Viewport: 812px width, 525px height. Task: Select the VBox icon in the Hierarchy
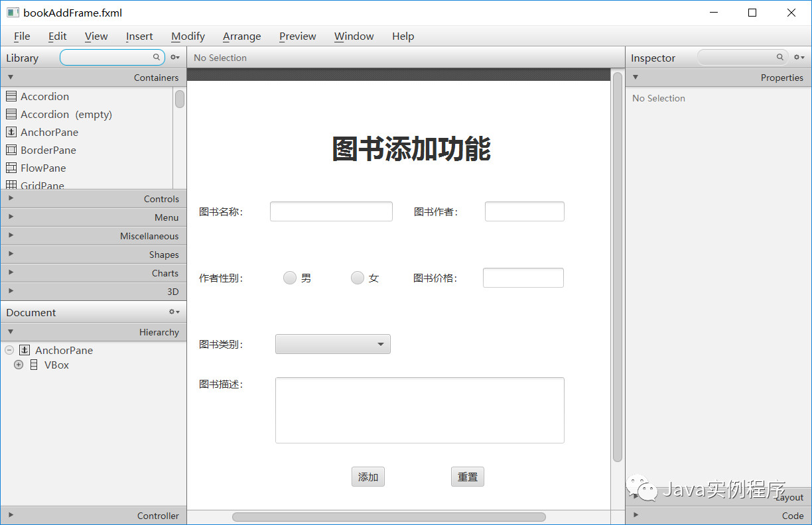pyautogui.click(x=34, y=365)
